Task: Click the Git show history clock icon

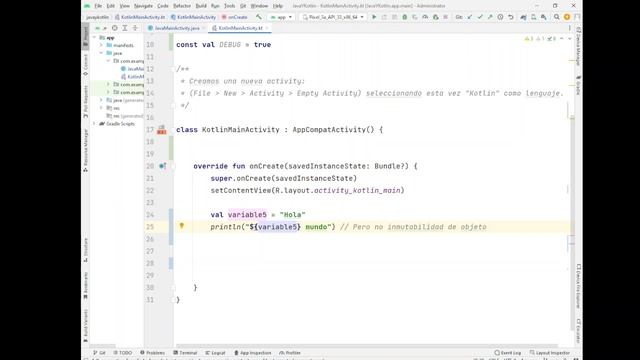Action: [500, 17]
